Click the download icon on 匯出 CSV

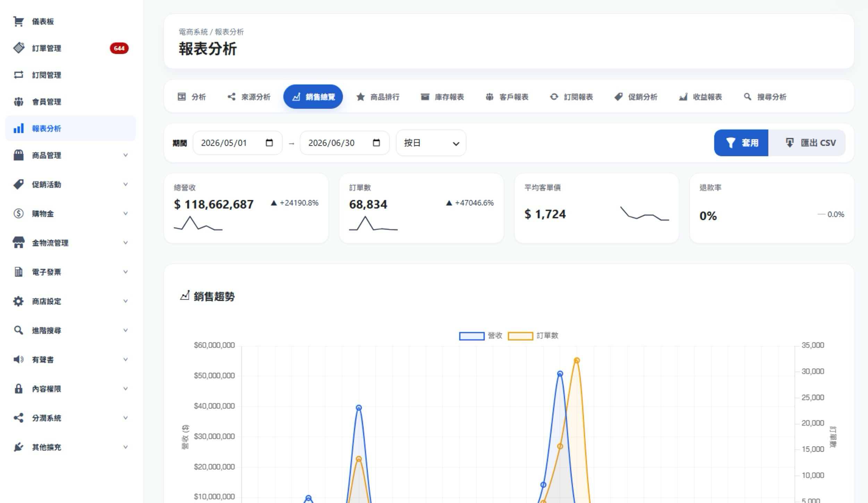tap(790, 143)
